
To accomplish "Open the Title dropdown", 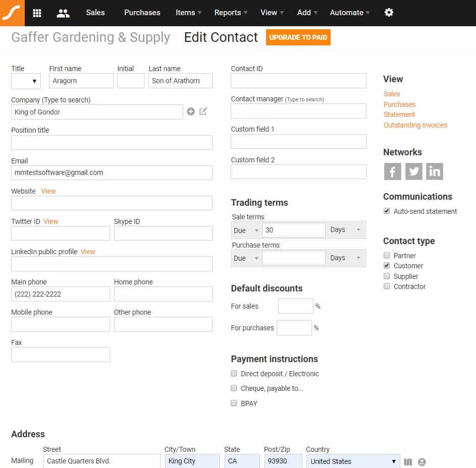I will 26,81.
